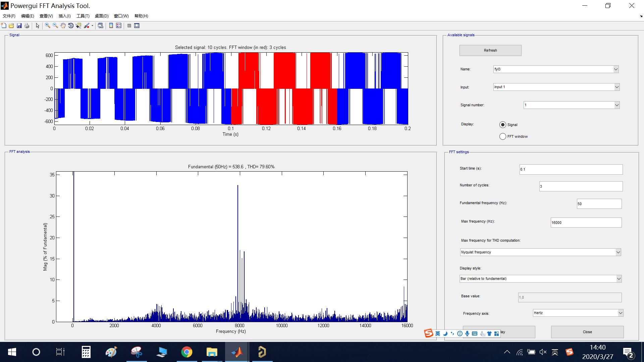This screenshot has width=644, height=362.
Task: Click the Zoom In magnifier tool
Action: [x=48, y=25]
